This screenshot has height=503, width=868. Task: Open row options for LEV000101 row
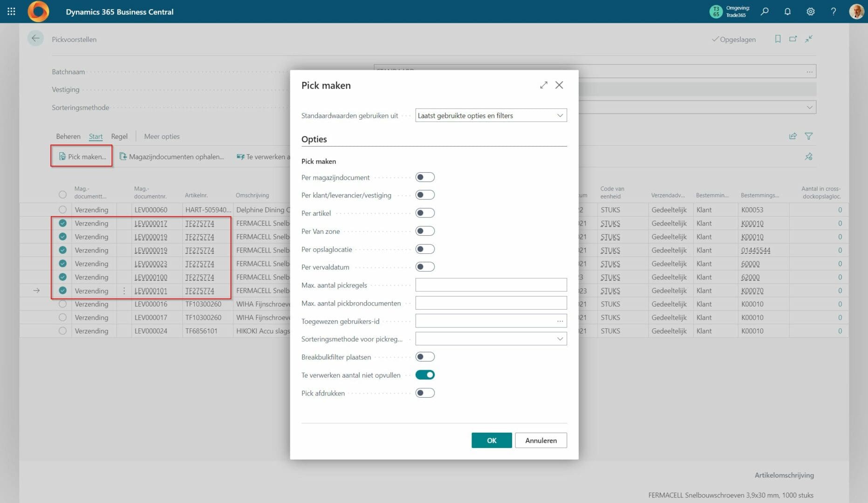124,291
